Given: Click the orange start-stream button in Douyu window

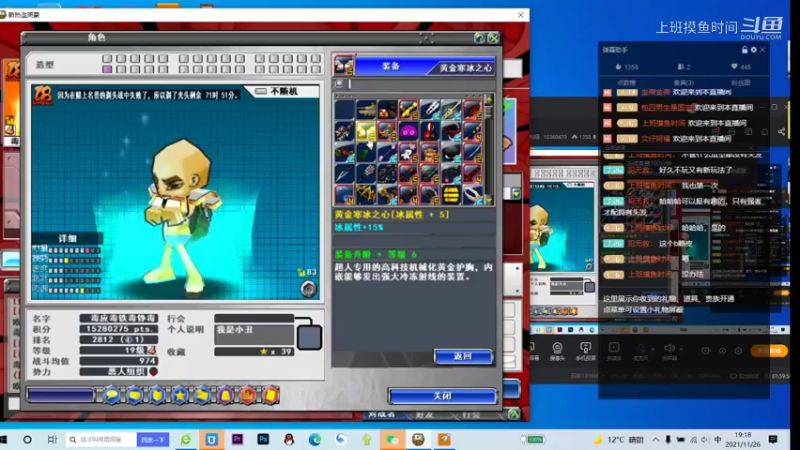Looking at the screenshot, I should tap(769, 351).
